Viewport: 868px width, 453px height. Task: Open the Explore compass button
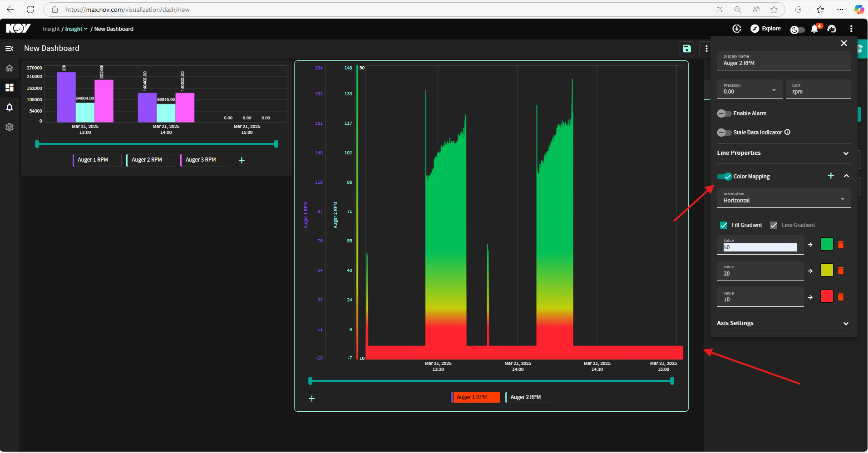pos(765,29)
